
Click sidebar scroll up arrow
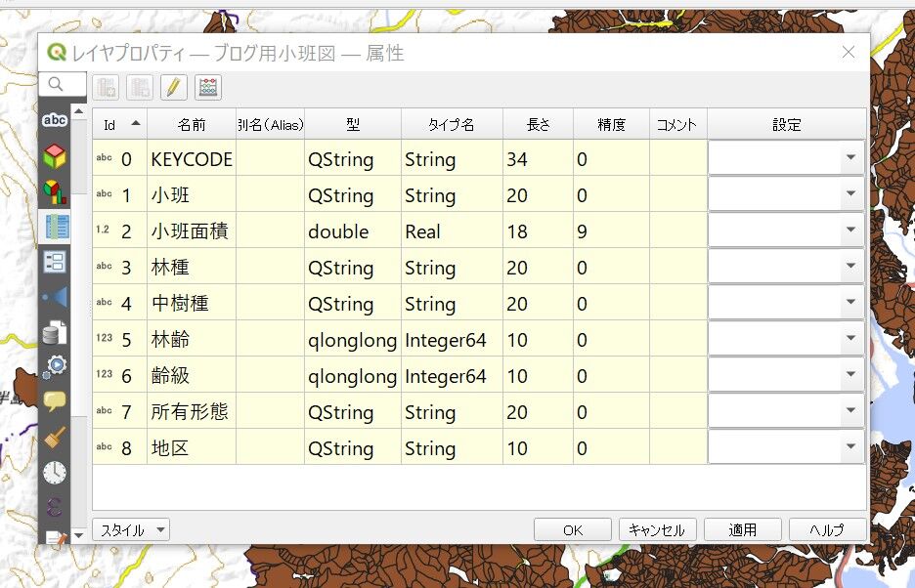tap(79, 110)
